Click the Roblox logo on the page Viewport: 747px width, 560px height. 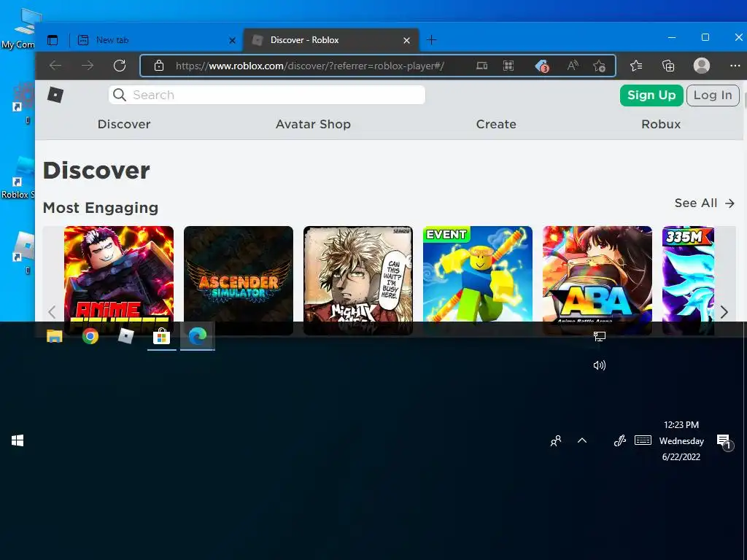(55, 95)
